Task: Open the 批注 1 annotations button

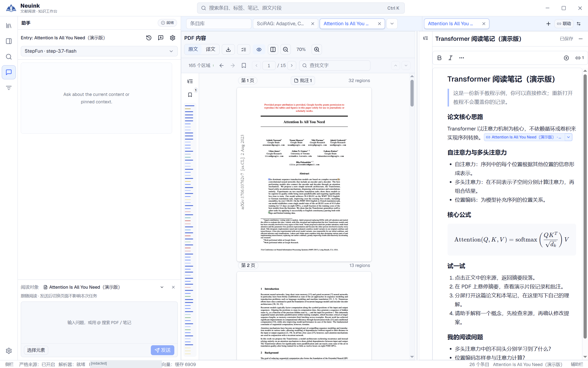Action: pos(303,81)
